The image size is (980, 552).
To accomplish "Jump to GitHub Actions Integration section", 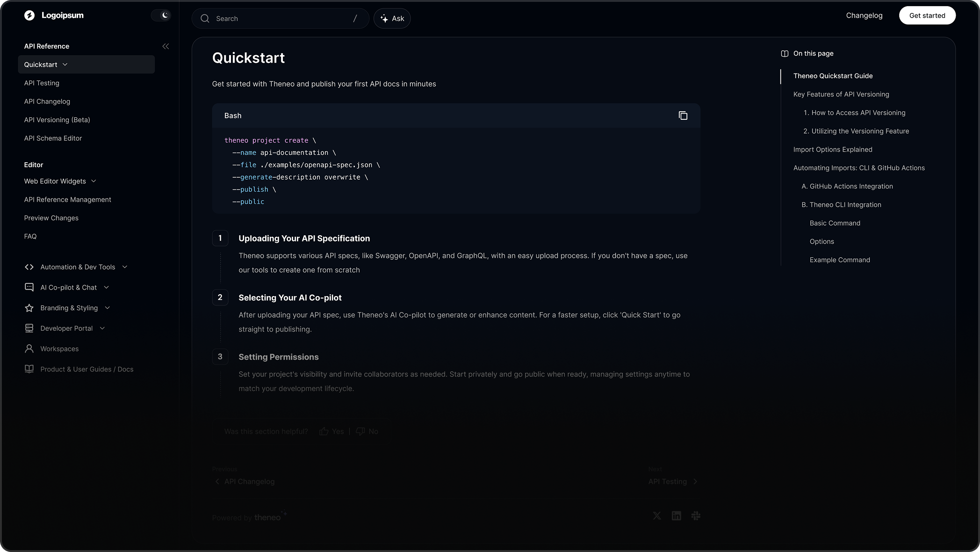I will [847, 186].
